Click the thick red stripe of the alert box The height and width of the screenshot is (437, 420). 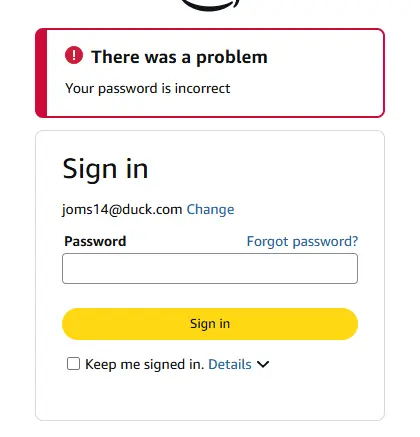(x=41, y=73)
